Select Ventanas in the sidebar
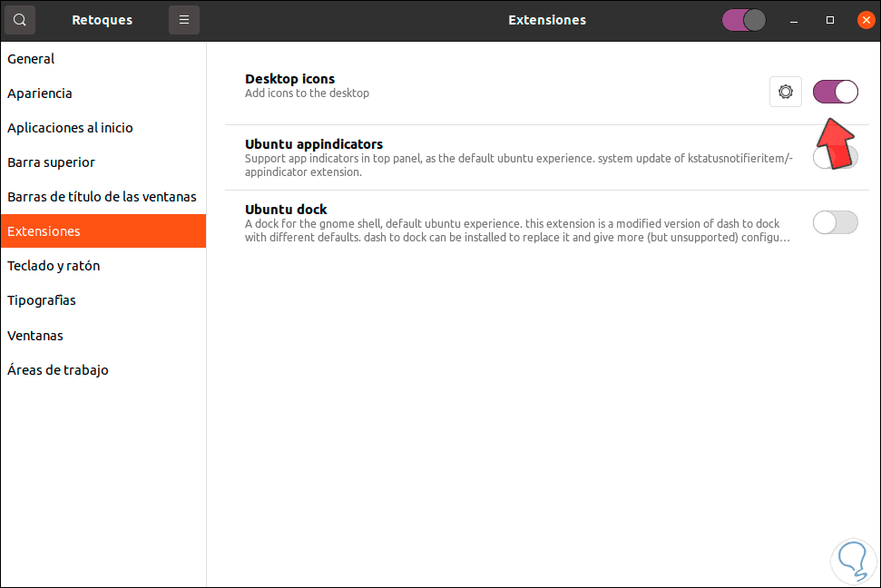 coord(34,335)
